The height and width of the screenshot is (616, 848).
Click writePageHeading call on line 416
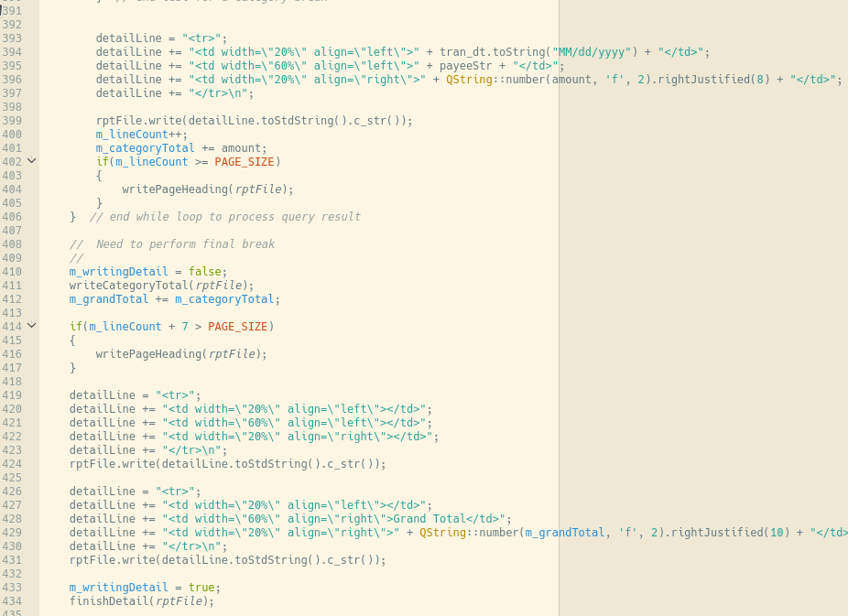181,354
